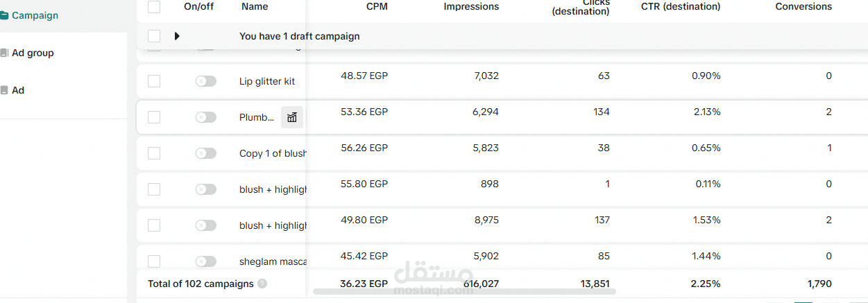Open the Copy 1 of blush campaign

coord(273,153)
